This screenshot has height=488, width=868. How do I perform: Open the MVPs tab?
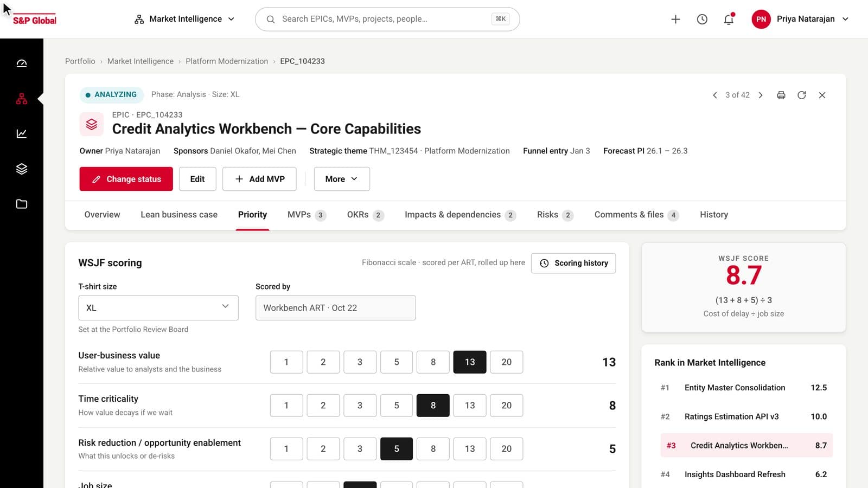point(307,215)
